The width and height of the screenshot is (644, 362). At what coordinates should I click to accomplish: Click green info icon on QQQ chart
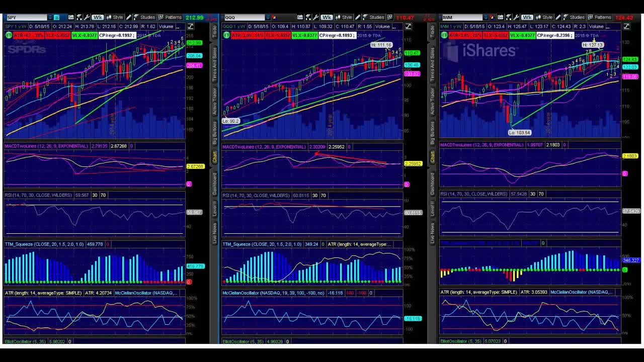(226, 35)
